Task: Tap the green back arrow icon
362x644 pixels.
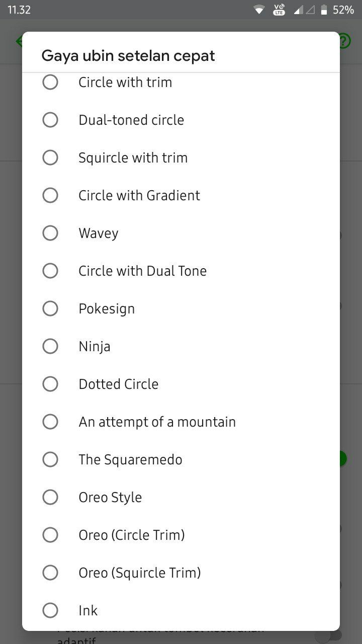Action: [x=19, y=41]
